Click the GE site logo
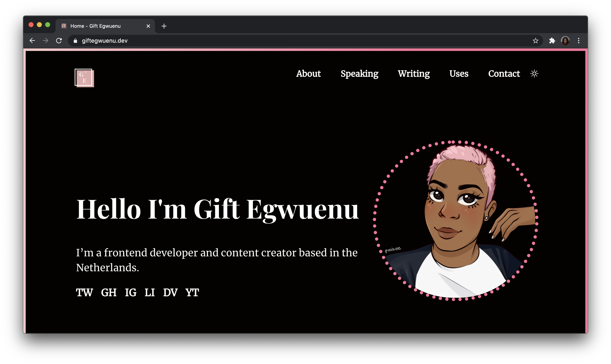 84,78
